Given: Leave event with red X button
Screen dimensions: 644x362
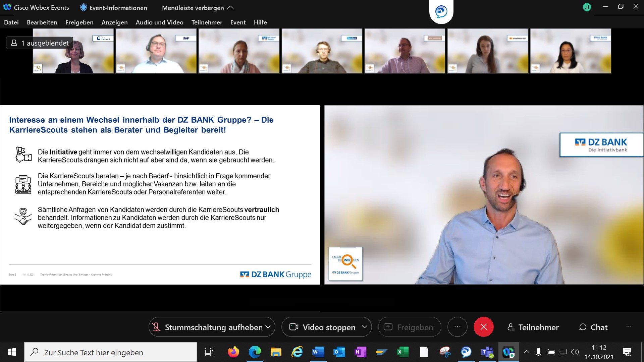Looking at the screenshot, I should click(x=483, y=327).
